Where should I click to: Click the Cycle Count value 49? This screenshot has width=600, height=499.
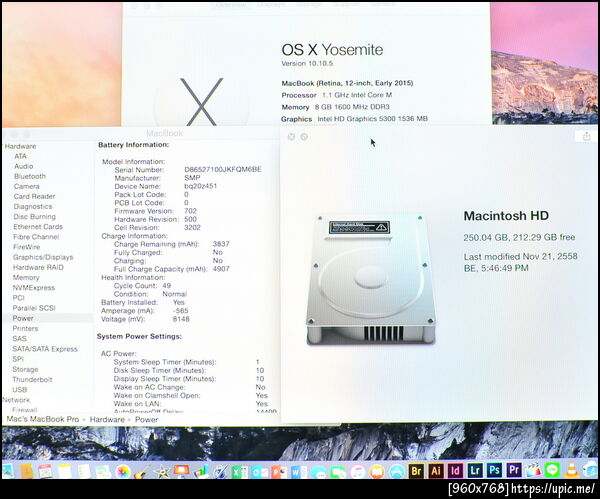166,286
